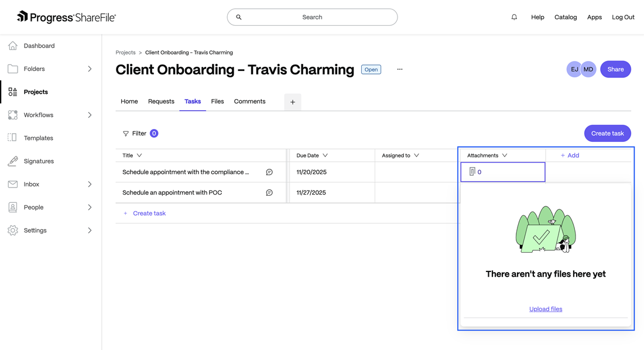Click the attachments paperclip count cell
The width and height of the screenshot is (644, 350).
pos(502,172)
